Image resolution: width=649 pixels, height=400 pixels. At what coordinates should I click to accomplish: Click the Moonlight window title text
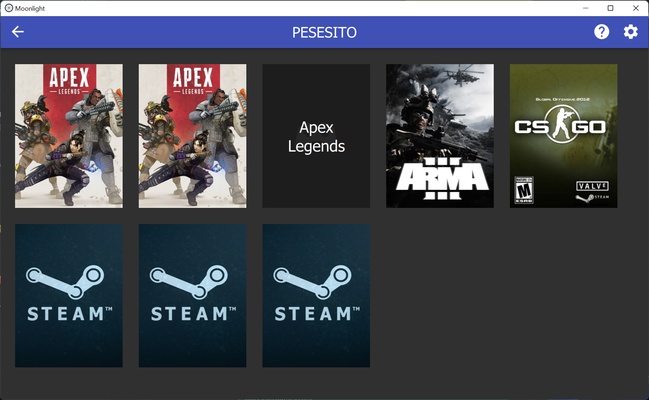click(x=31, y=8)
